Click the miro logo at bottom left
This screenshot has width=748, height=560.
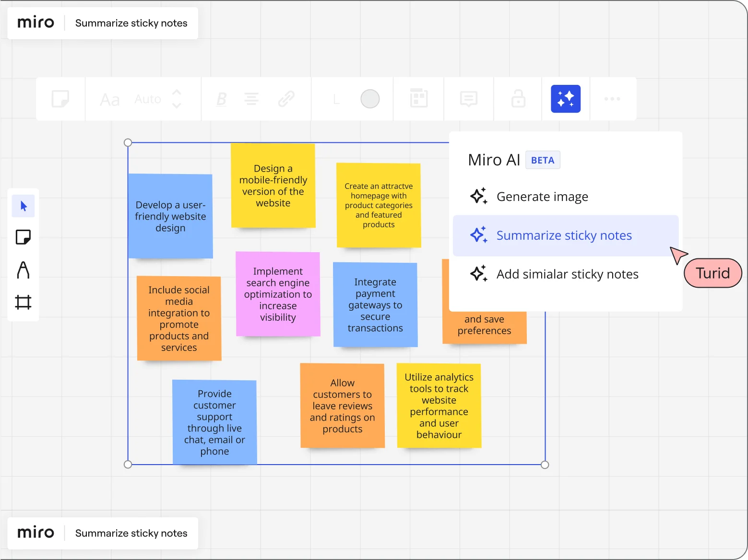click(x=36, y=533)
